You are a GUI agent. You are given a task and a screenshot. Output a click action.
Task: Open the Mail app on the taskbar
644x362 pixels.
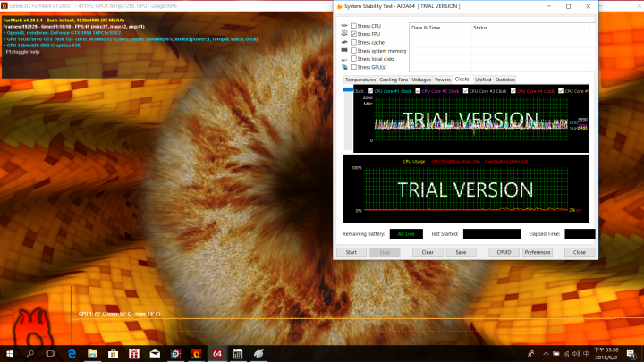[x=155, y=353]
